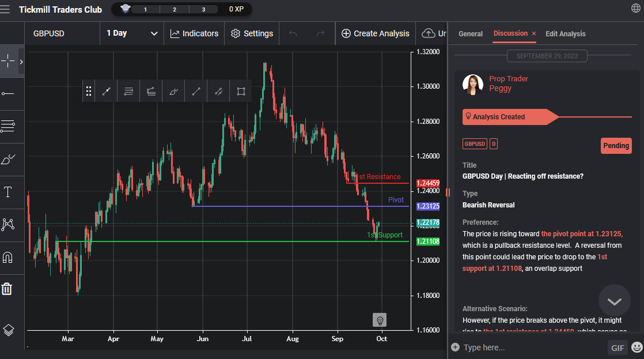Open chart Settings
644x359 pixels.
click(x=252, y=33)
